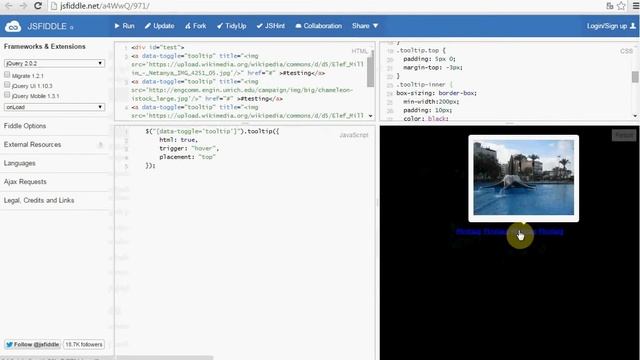Go back using browser back arrow

8,6
